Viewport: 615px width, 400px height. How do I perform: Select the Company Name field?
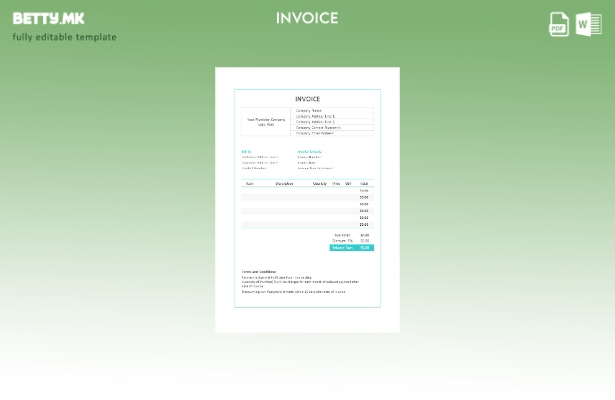309,111
